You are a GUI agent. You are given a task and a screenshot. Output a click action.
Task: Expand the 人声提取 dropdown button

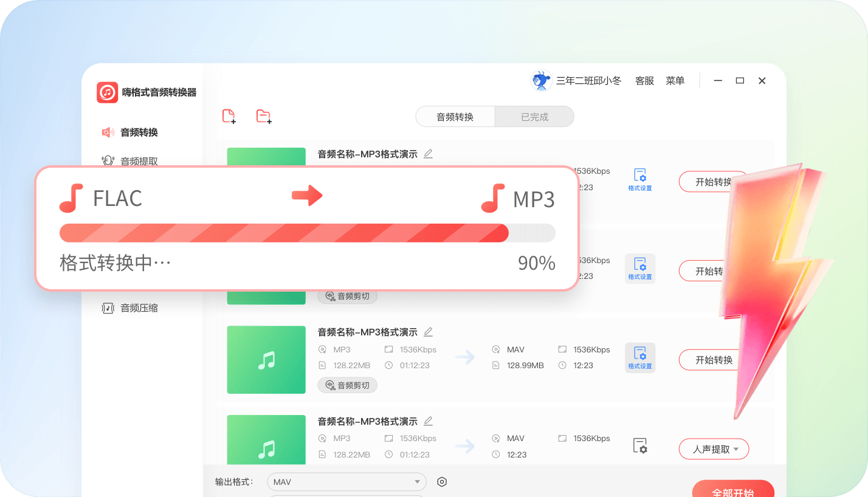(x=714, y=450)
